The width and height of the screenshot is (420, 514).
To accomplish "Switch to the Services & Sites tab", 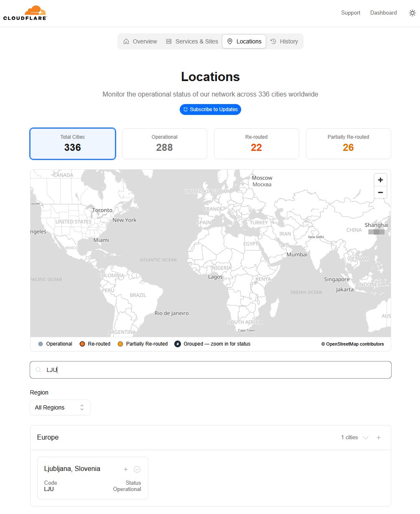I will click(x=192, y=41).
